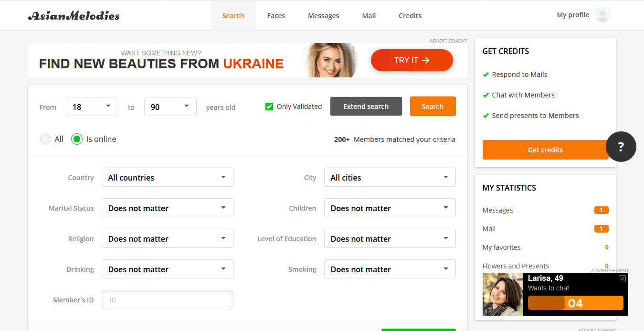Open the My profile menu

tap(573, 15)
